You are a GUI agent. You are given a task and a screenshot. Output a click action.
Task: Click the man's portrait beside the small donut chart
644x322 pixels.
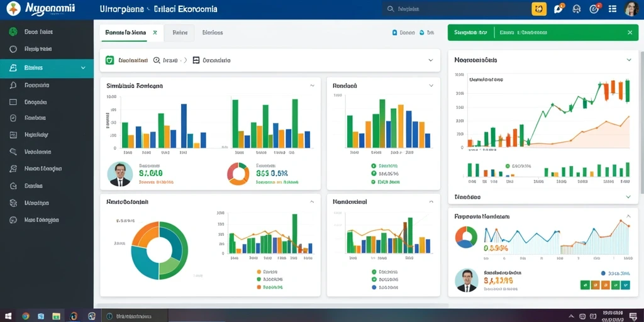click(120, 174)
